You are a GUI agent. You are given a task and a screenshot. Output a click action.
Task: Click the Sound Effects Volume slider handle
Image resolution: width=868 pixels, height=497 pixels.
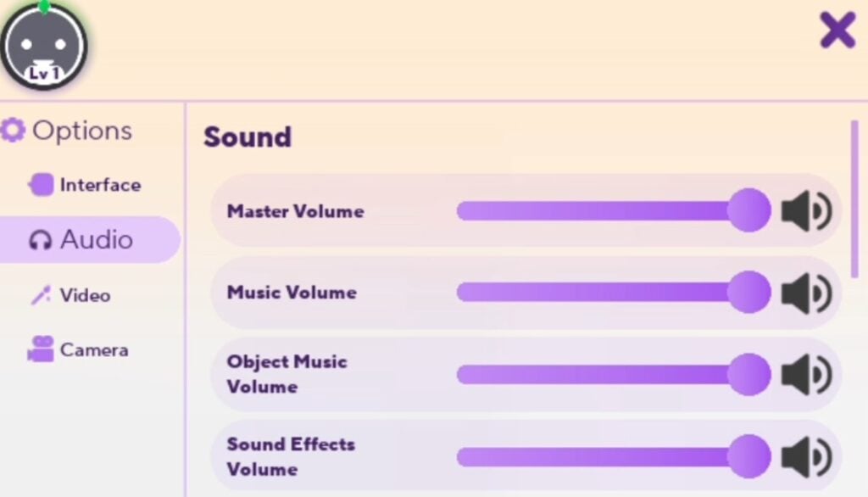tap(748, 457)
